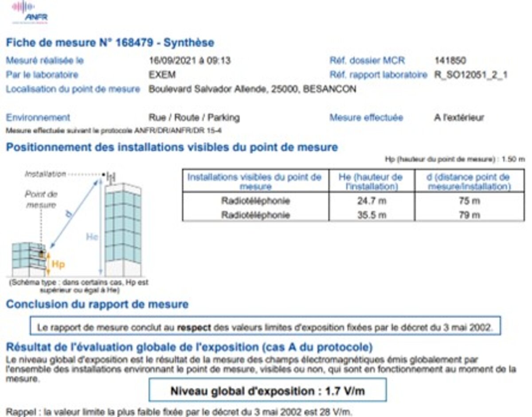This screenshot has width=532, height=417.
Task: Click the small building in the diagram
Action: tap(28, 259)
